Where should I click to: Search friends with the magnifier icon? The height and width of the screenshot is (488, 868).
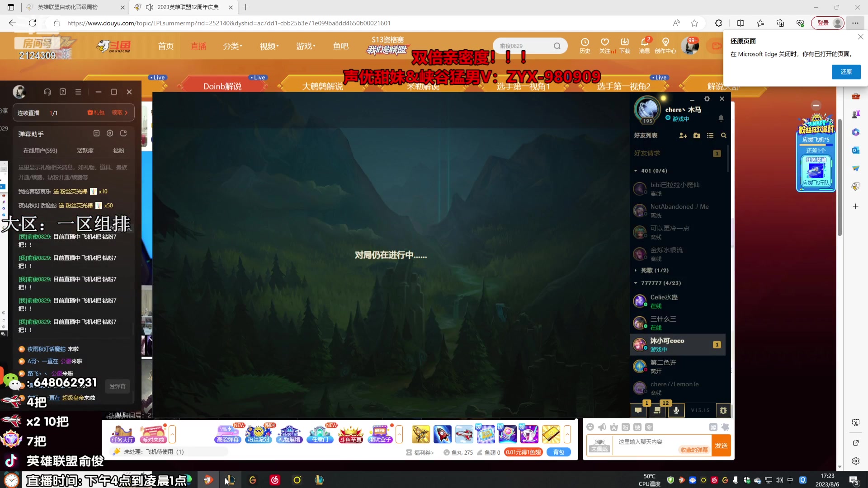click(724, 136)
